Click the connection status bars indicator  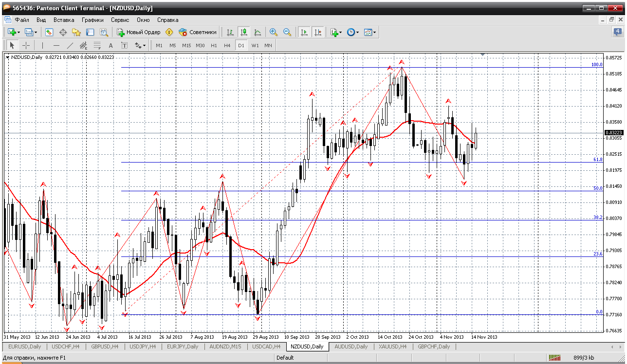click(x=554, y=358)
